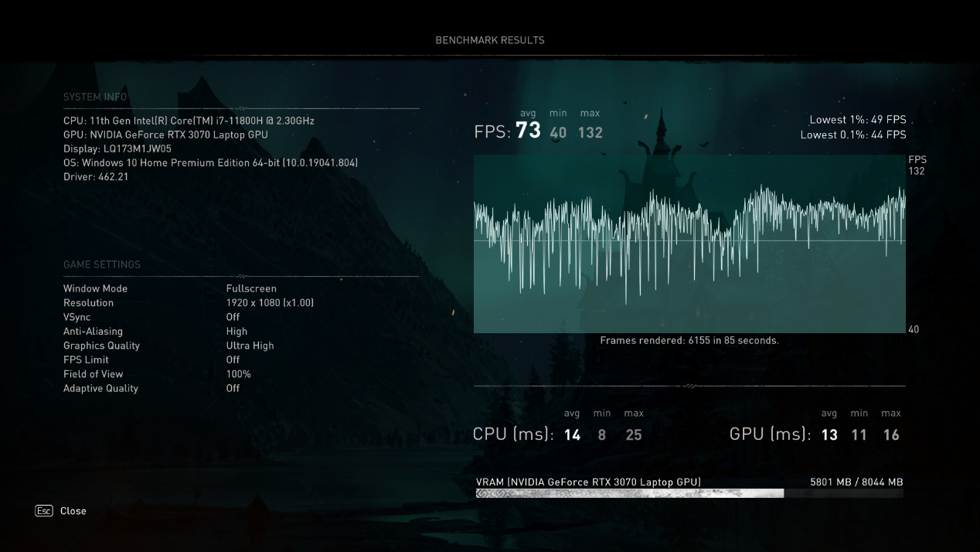Click the Lowest 0.1%: 44 FPS text
The width and height of the screenshot is (980, 552).
coord(853,135)
